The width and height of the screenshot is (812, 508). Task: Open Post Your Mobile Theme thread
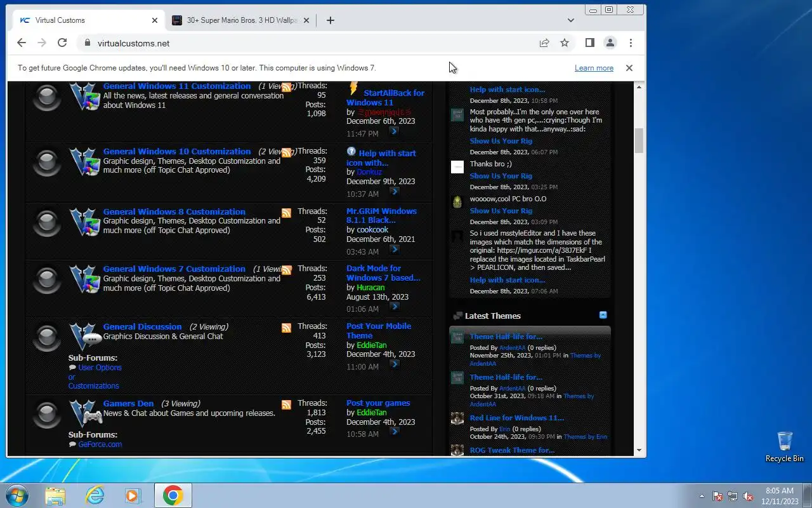[379, 331]
